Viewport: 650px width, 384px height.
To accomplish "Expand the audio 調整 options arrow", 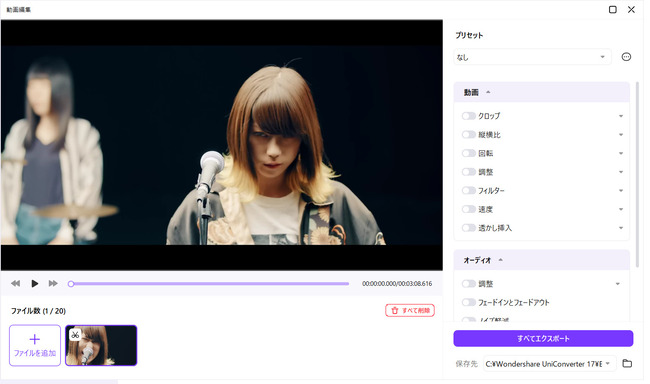I will [618, 284].
